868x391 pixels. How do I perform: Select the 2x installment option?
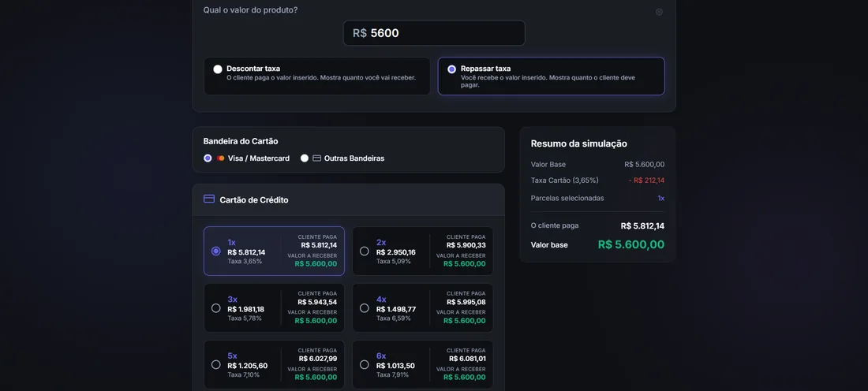click(423, 251)
